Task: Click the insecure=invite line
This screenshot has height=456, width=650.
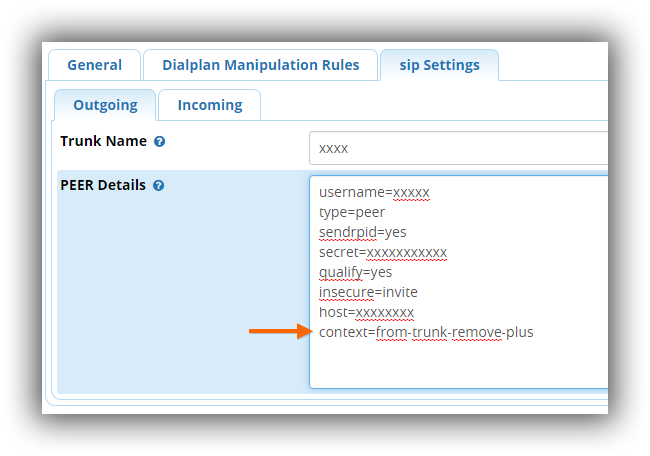Action: click(368, 292)
